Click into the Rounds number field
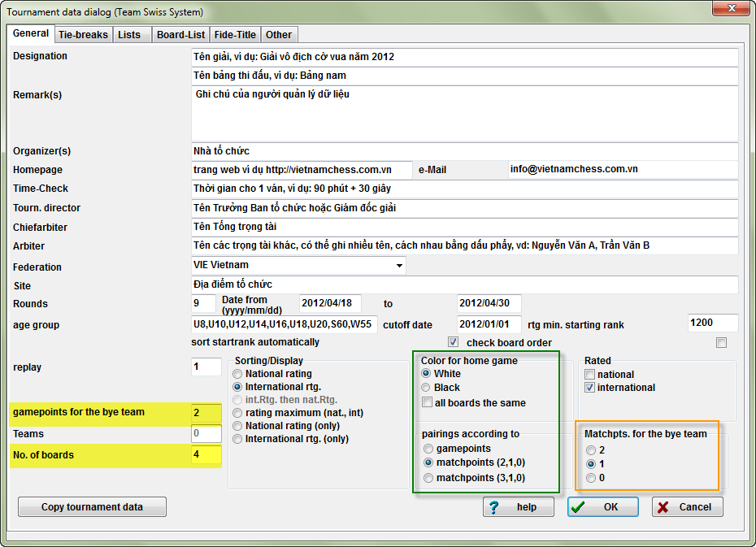Image resolution: width=756 pixels, height=547 pixels. point(203,304)
